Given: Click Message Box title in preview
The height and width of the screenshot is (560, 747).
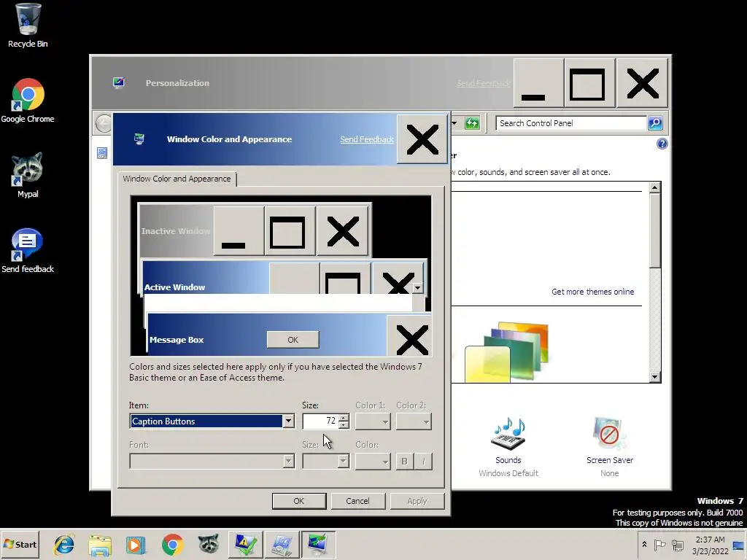Looking at the screenshot, I should click(177, 340).
